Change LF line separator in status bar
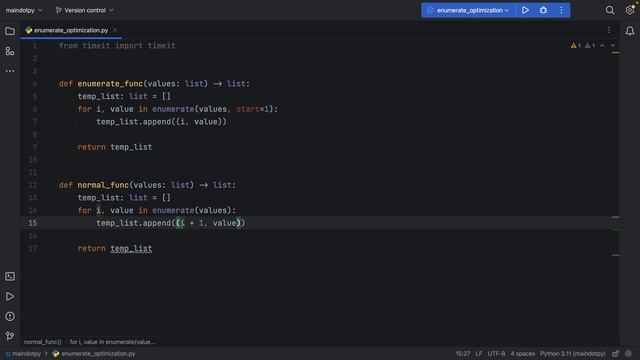 [x=479, y=353]
